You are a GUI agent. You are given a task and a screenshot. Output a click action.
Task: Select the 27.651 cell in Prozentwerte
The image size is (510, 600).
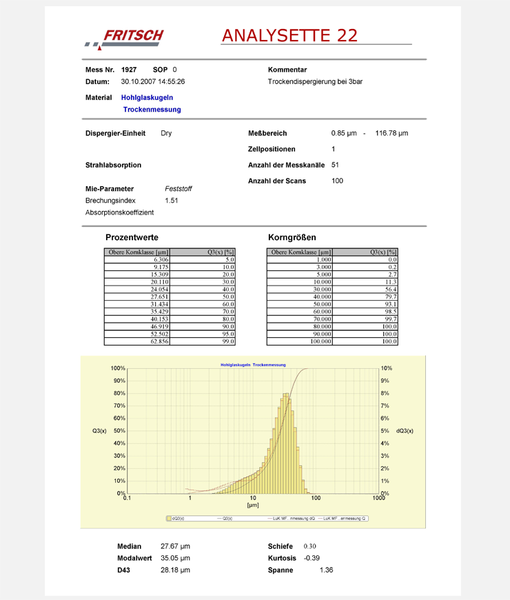pyautogui.click(x=137, y=297)
